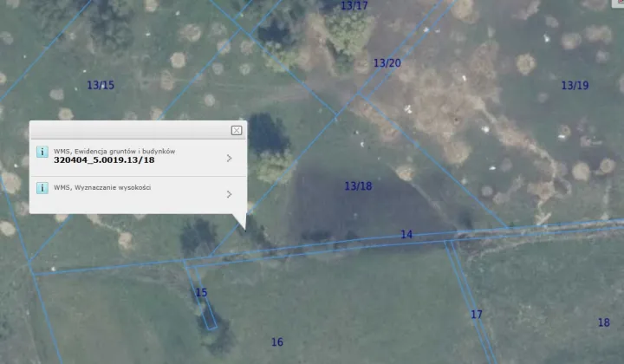Screen dimensions: 624x364
Task: Expand arrow for parcel 320404_5.0019.13/18 entry
Action: coord(229,159)
